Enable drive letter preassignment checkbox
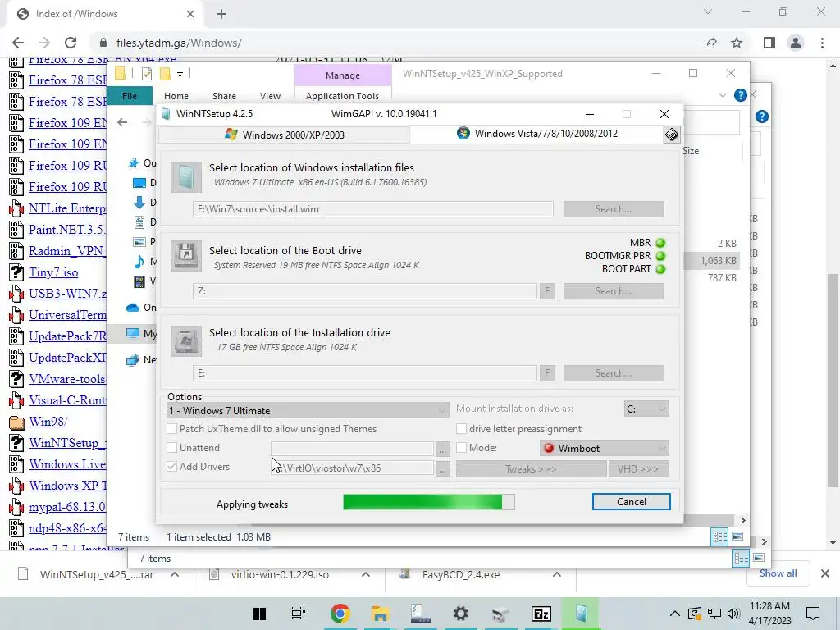 click(x=461, y=429)
